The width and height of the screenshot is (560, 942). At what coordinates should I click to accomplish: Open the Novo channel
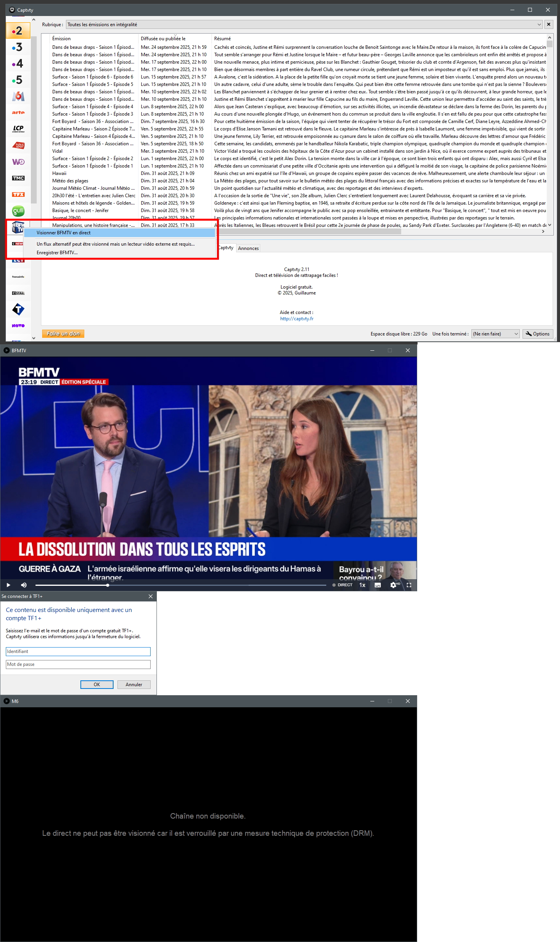pyautogui.click(x=18, y=325)
